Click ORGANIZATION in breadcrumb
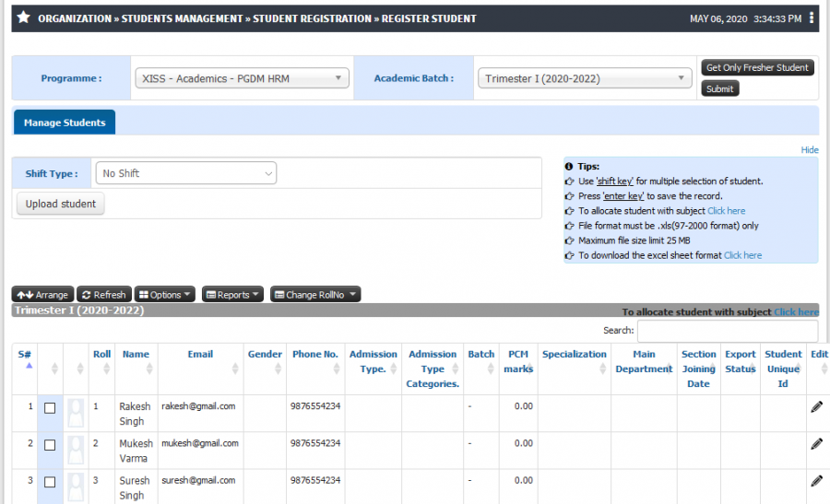The height and width of the screenshot is (504, 830). 75,18
